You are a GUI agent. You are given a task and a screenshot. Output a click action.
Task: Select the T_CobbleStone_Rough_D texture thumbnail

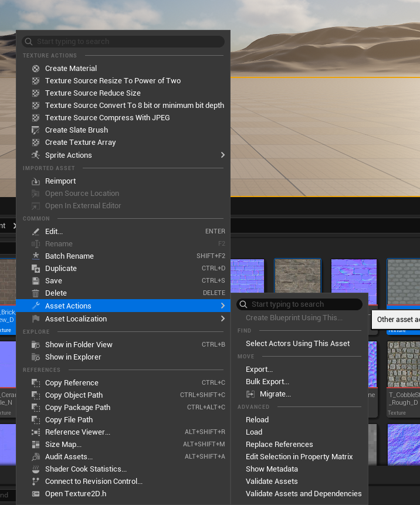(404, 364)
